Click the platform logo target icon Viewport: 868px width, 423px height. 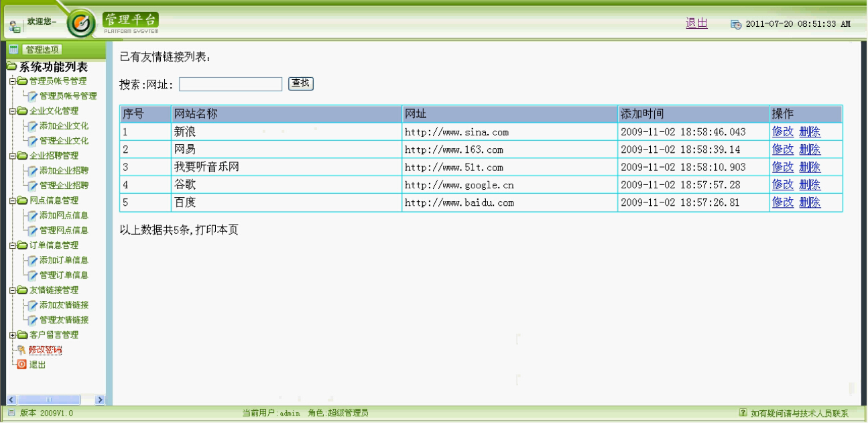coord(82,23)
